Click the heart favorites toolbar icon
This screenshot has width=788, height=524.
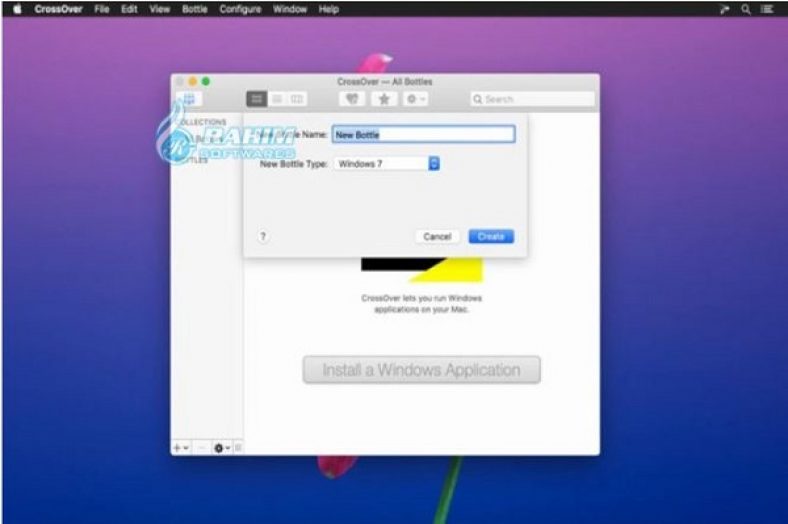(352, 99)
